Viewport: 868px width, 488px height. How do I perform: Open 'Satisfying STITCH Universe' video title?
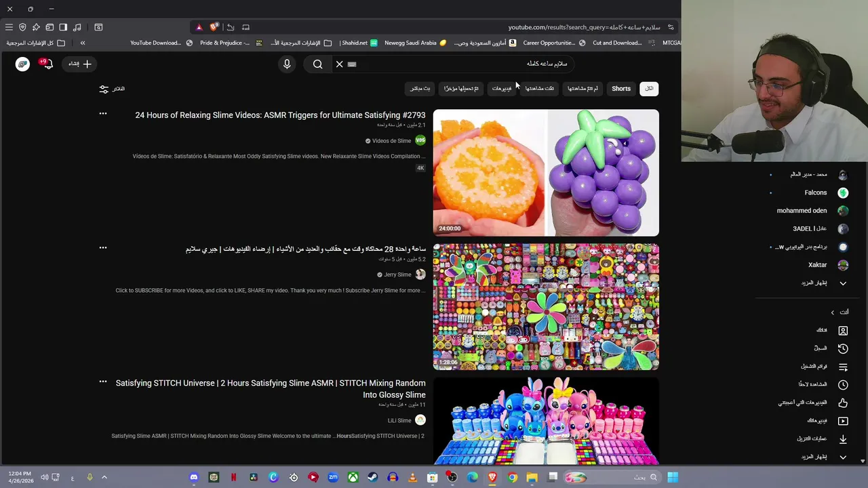271,389
